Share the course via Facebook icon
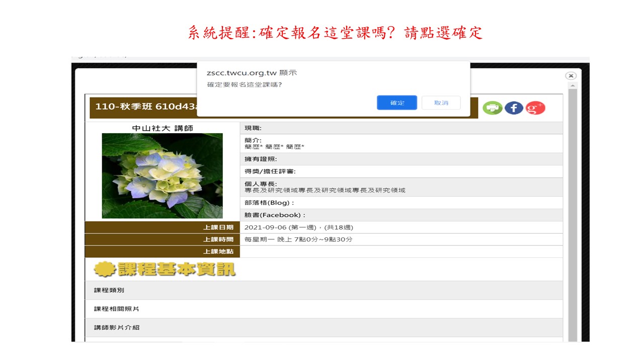644x362 pixels. tap(514, 108)
